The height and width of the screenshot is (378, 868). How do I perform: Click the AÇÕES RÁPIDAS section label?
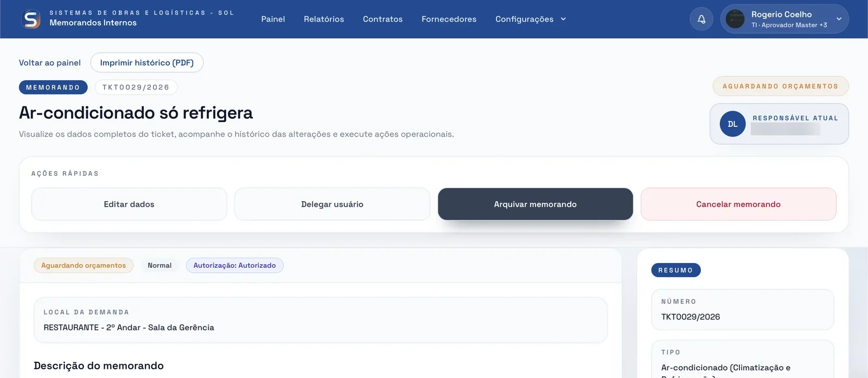[x=65, y=174]
